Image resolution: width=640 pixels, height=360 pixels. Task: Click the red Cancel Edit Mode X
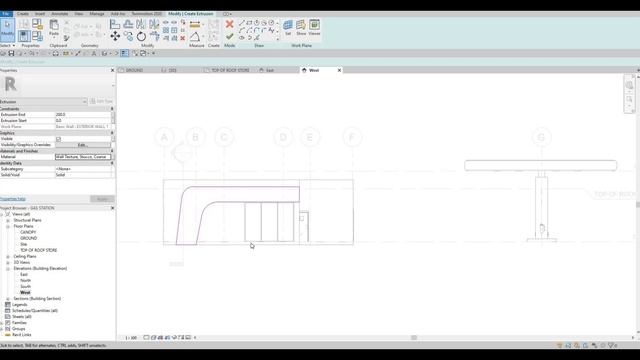(229, 24)
